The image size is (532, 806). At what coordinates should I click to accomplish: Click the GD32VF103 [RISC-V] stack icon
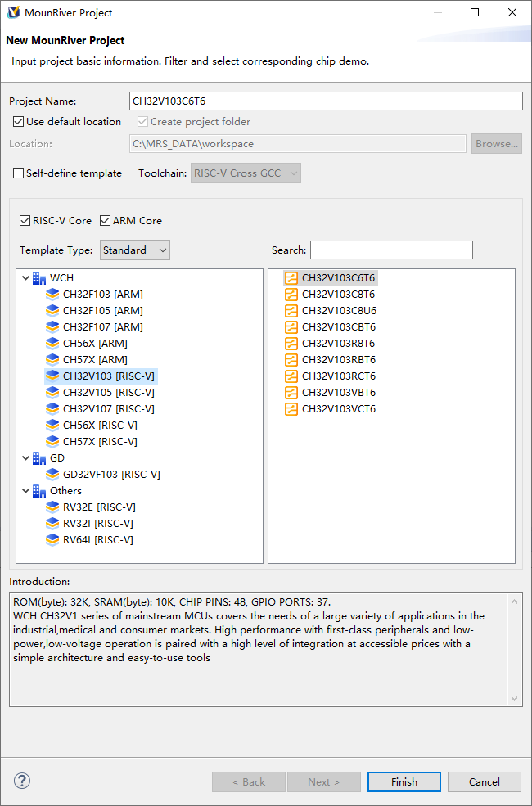[x=52, y=475]
